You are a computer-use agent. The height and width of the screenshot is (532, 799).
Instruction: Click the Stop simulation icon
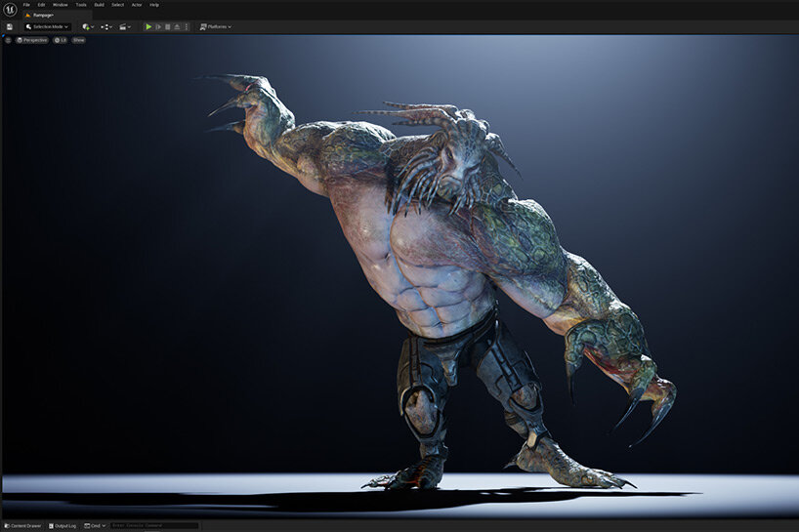point(167,26)
